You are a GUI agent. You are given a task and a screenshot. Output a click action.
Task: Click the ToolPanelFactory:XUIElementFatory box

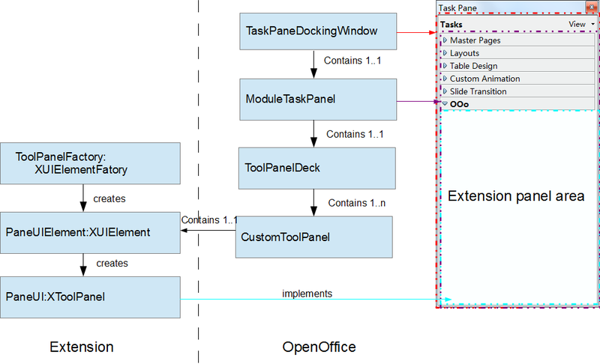pyautogui.click(x=90, y=163)
